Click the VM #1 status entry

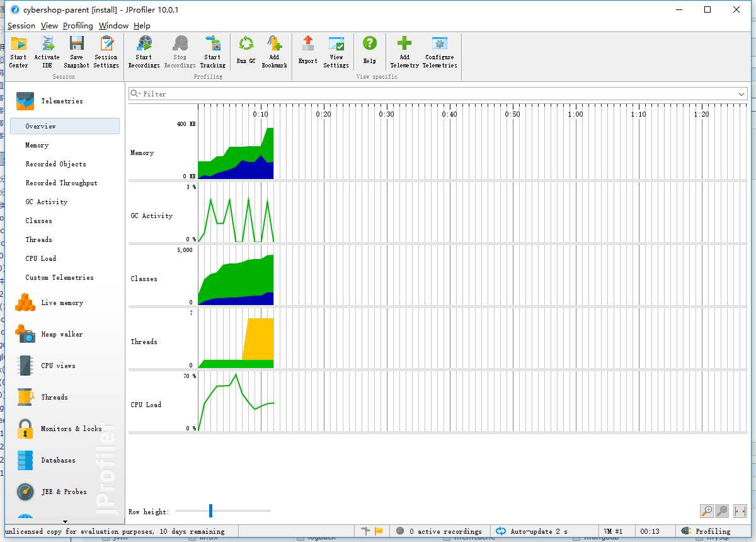click(613, 531)
